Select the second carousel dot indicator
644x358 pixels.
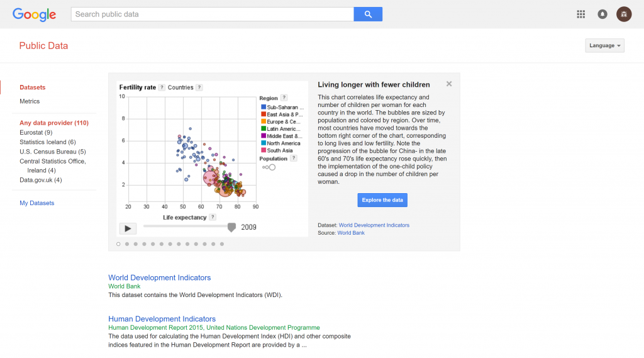127,243
